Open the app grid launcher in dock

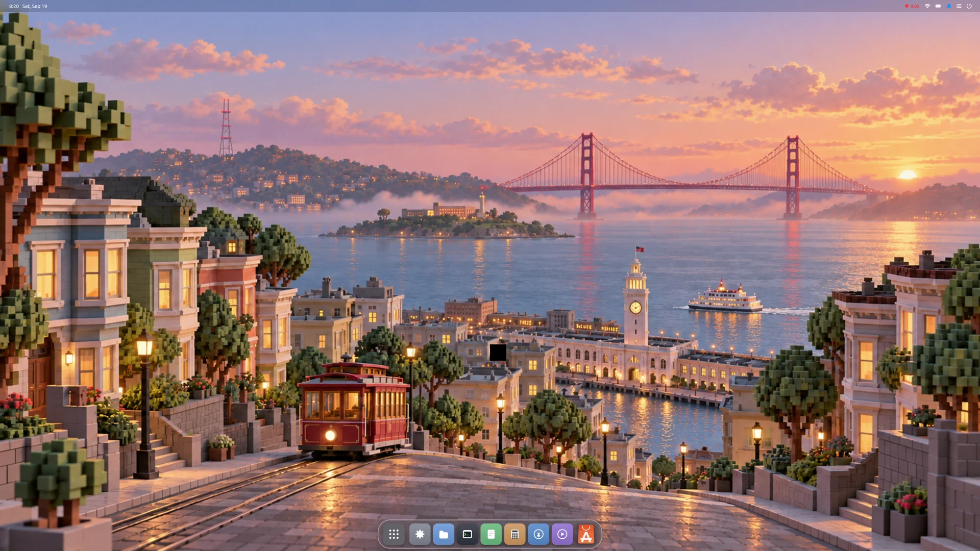click(394, 534)
